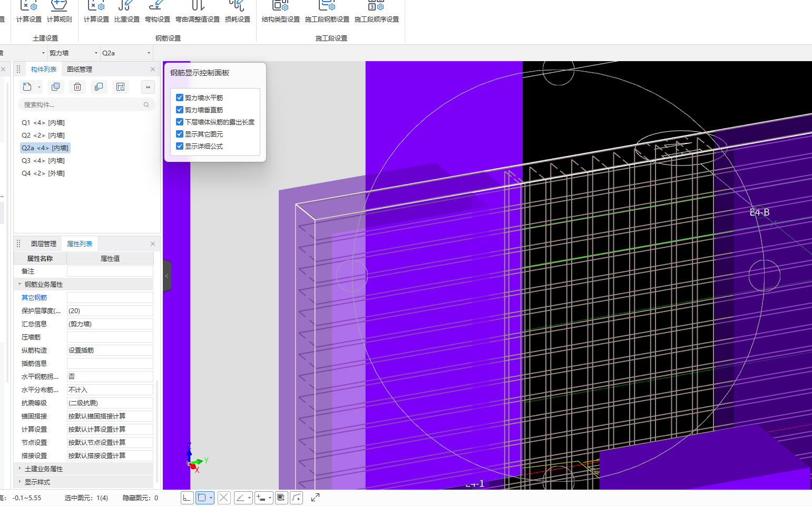
Task: Open 比重设置
Action: (126, 12)
